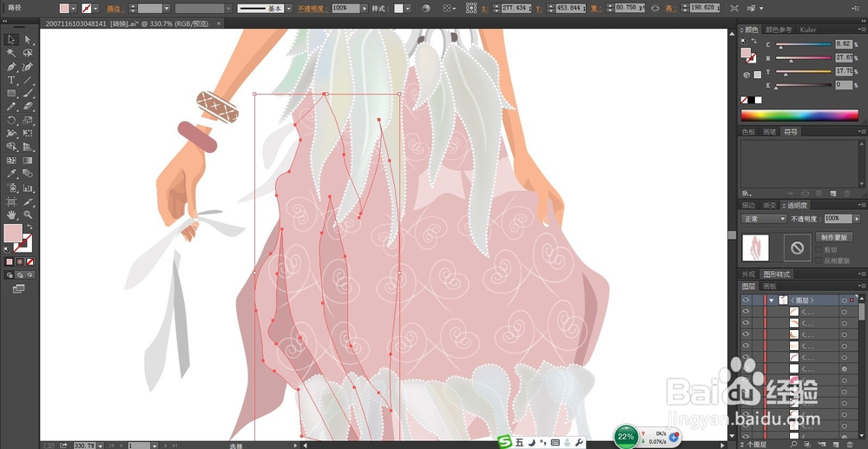
Task: Click the Sogou input method S icon
Action: click(x=504, y=442)
